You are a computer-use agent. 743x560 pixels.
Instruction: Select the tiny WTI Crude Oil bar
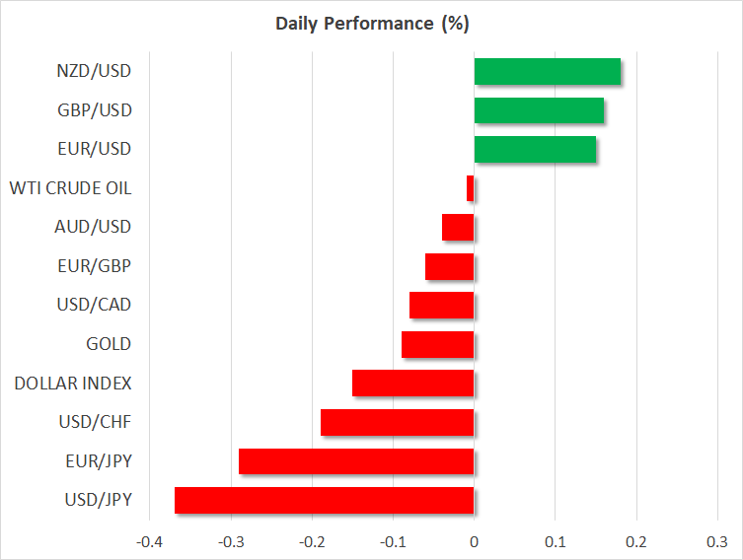(471, 188)
